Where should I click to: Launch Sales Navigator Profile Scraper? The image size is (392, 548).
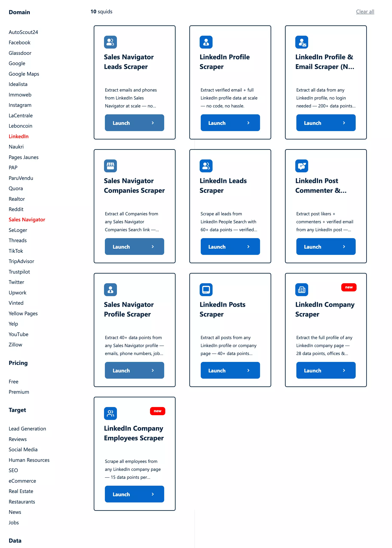135,370
